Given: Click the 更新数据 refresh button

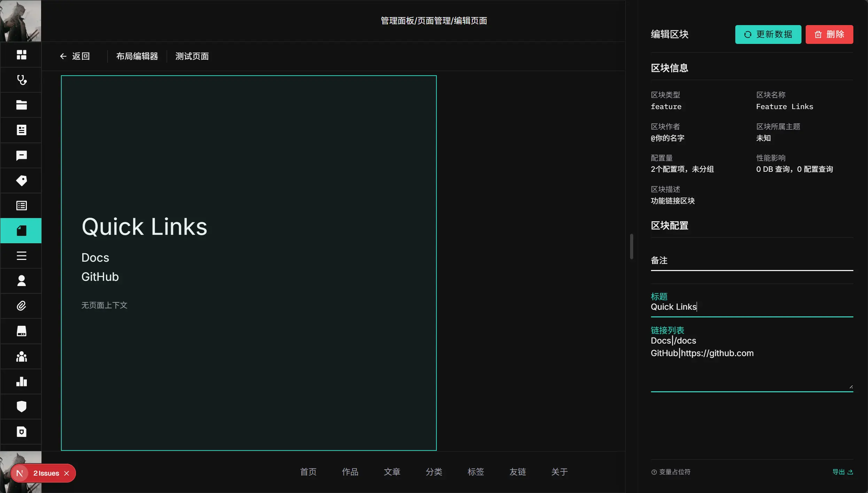Looking at the screenshot, I should coord(768,34).
